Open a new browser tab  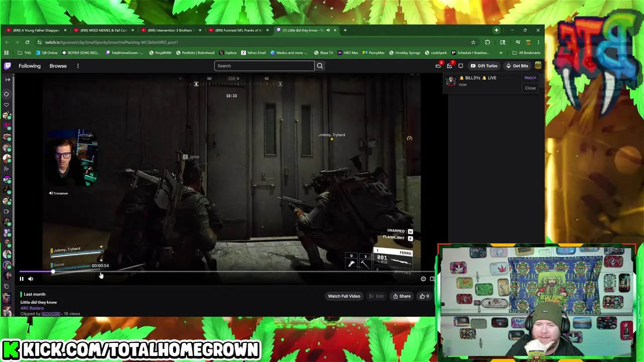[x=345, y=30]
